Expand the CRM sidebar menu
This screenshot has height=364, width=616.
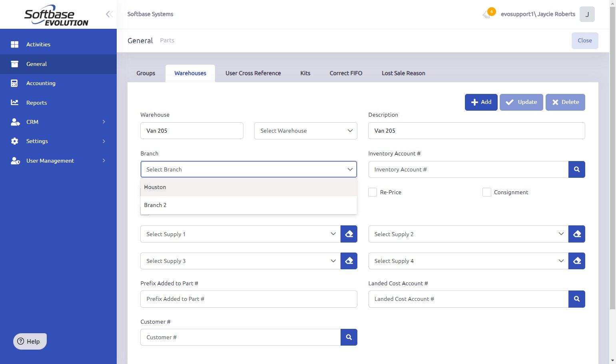pyautogui.click(x=58, y=122)
